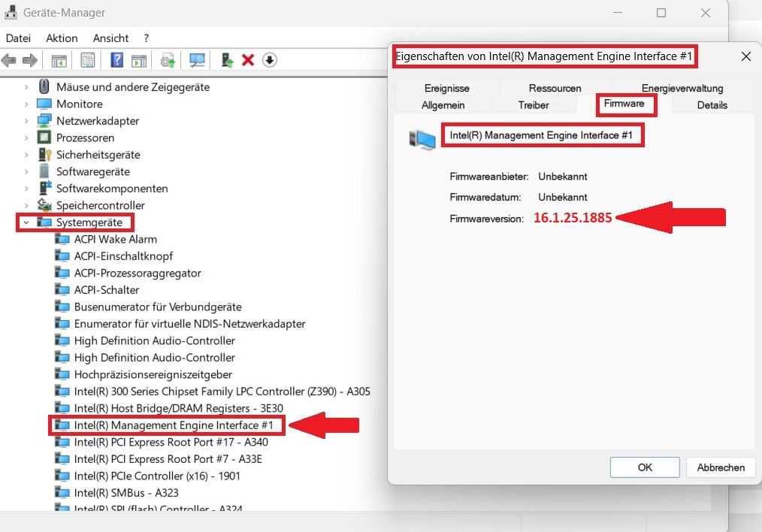Click the Monitore category icon

coord(44,104)
